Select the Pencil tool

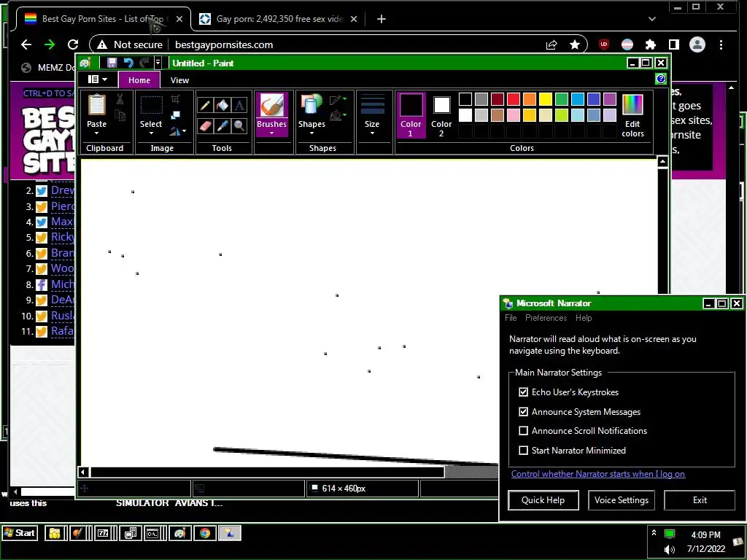205,105
